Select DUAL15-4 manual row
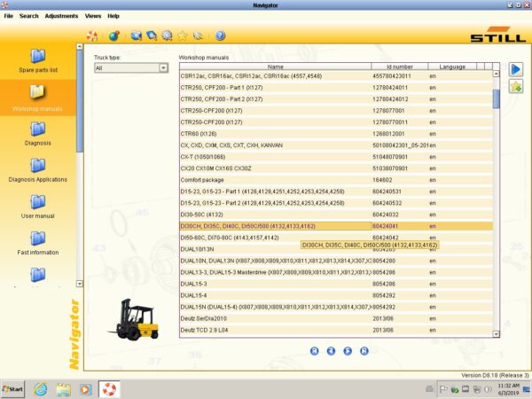The height and width of the screenshot is (399, 532). click(336, 295)
